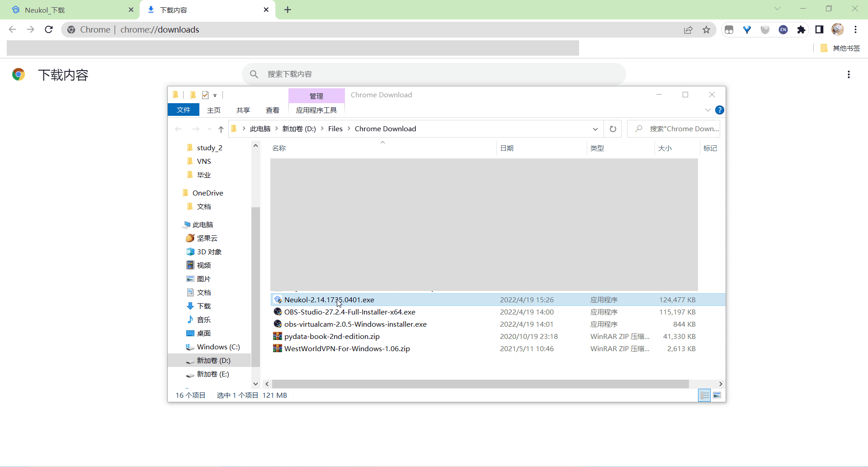The height and width of the screenshot is (467, 868).
Task: Click the Explorer search box
Action: click(674, 129)
